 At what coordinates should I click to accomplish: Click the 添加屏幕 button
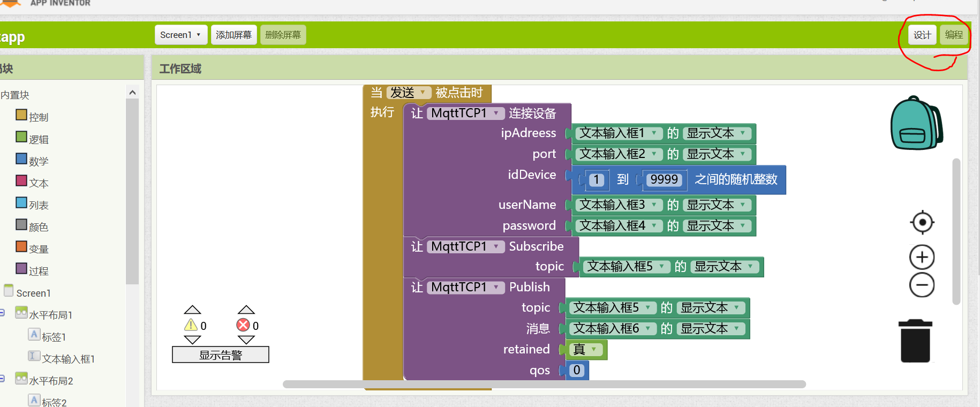233,35
